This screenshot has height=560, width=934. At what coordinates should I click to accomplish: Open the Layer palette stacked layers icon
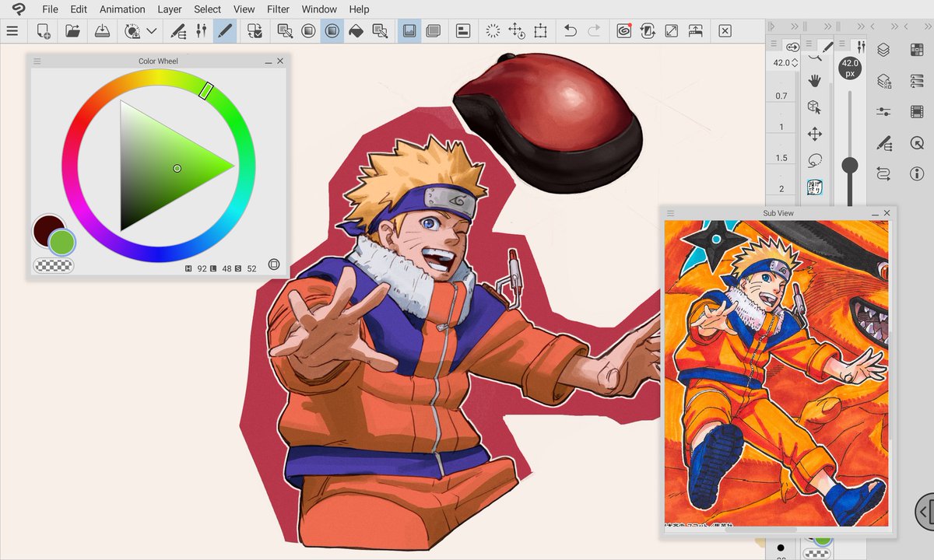coord(883,50)
